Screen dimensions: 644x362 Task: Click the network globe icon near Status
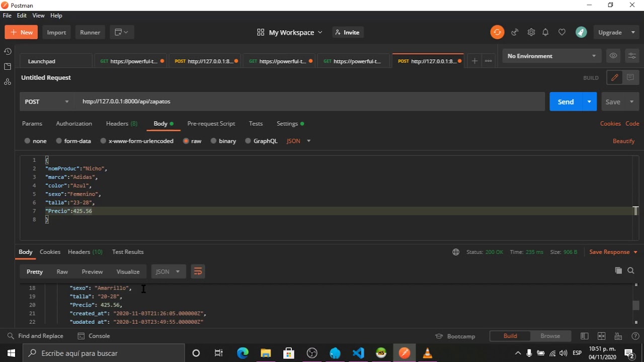(x=456, y=252)
